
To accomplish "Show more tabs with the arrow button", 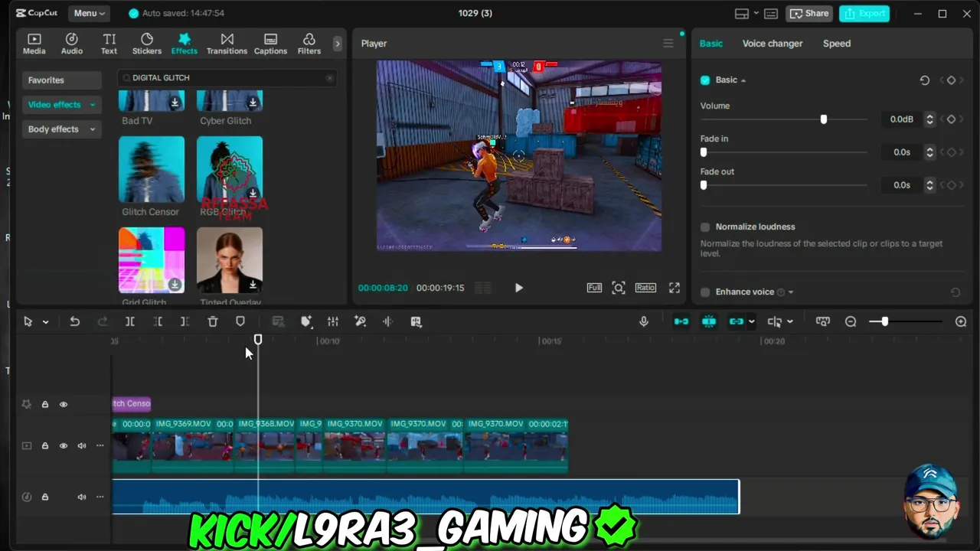I will [x=337, y=44].
